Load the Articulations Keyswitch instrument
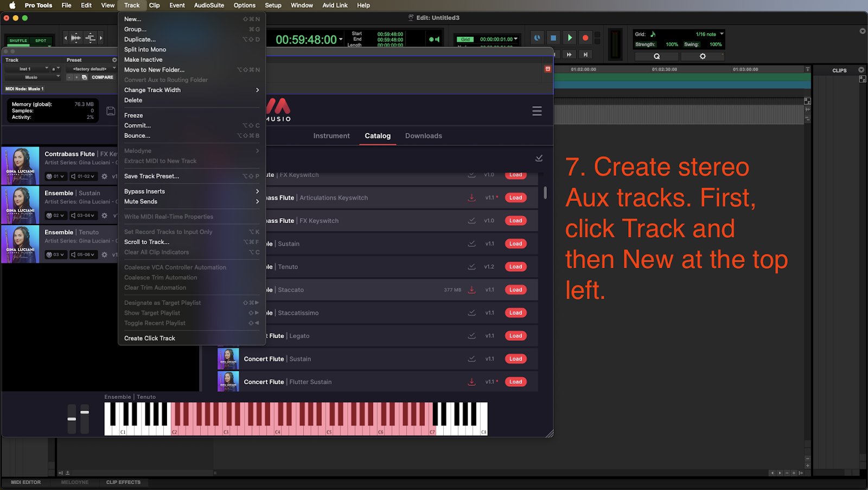Screen dimensions: 868x490 515,198
